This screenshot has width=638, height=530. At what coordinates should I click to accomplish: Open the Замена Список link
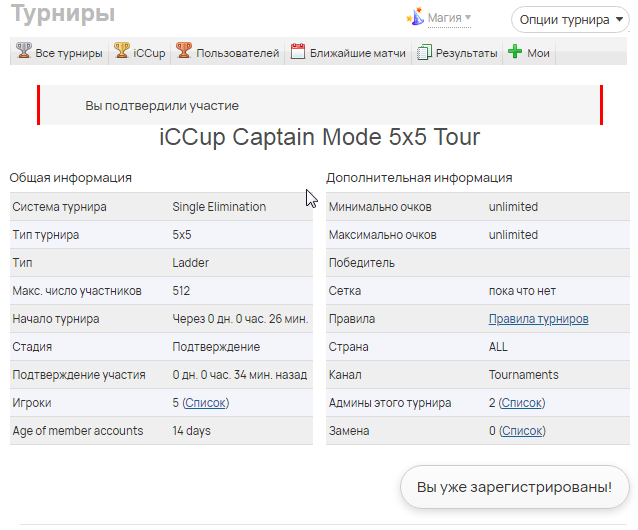522,431
